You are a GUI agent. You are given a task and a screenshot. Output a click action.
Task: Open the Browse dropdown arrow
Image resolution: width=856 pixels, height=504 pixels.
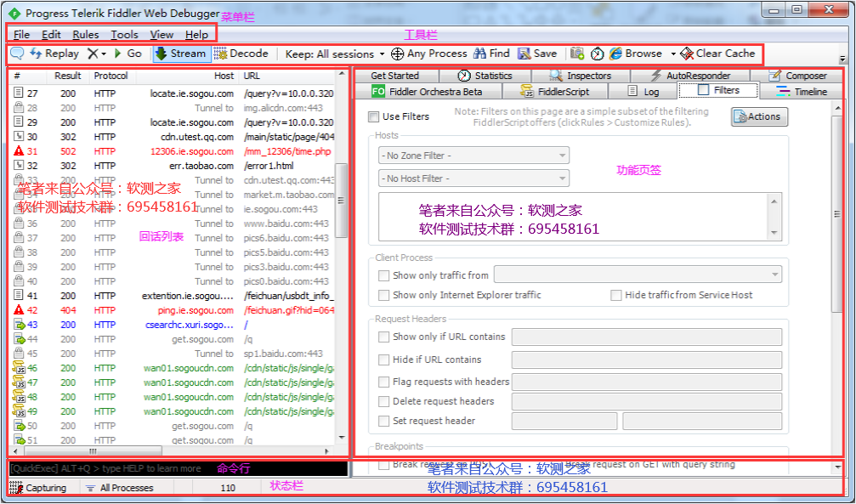(x=673, y=54)
